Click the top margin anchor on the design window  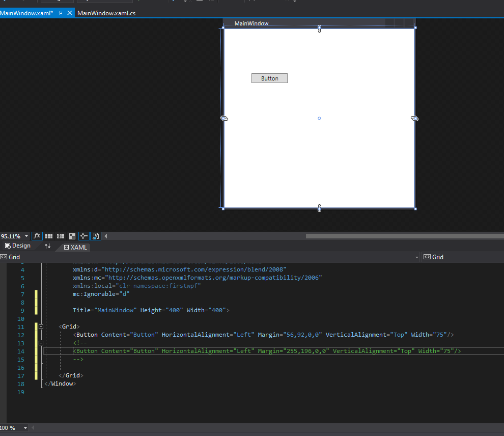pos(319,29)
